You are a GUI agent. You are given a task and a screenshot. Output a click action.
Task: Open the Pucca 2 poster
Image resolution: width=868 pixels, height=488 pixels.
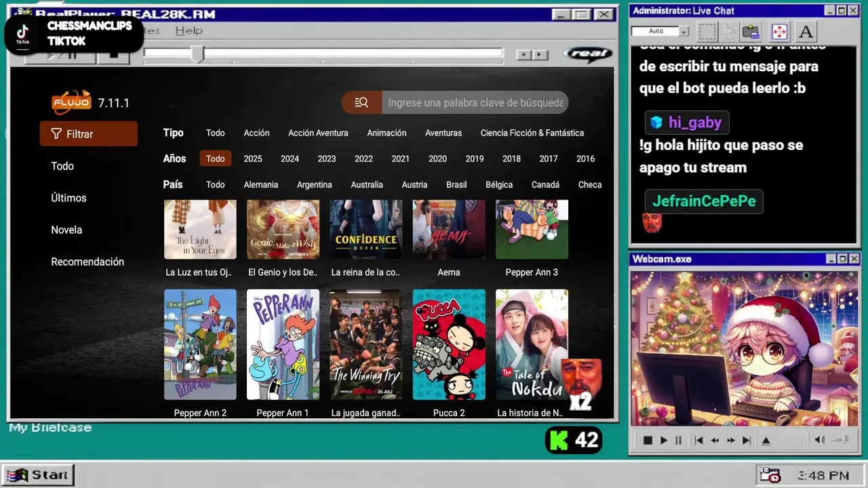pyautogui.click(x=449, y=344)
